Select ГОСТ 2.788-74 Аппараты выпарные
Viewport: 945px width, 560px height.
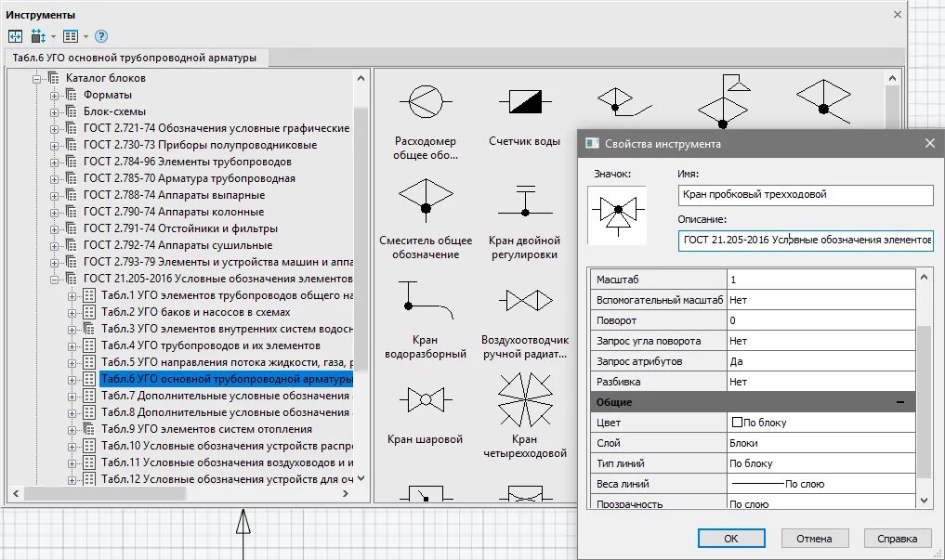tap(174, 195)
